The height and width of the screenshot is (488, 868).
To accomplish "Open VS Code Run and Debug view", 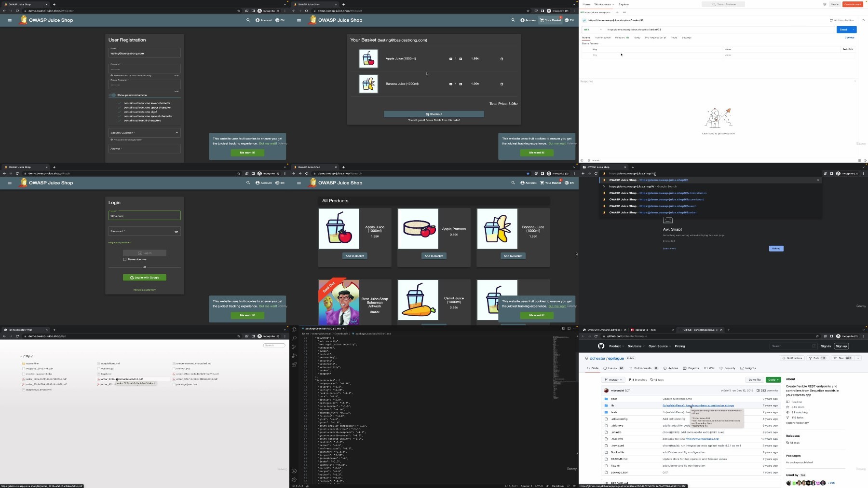I will click(x=294, y=356).
